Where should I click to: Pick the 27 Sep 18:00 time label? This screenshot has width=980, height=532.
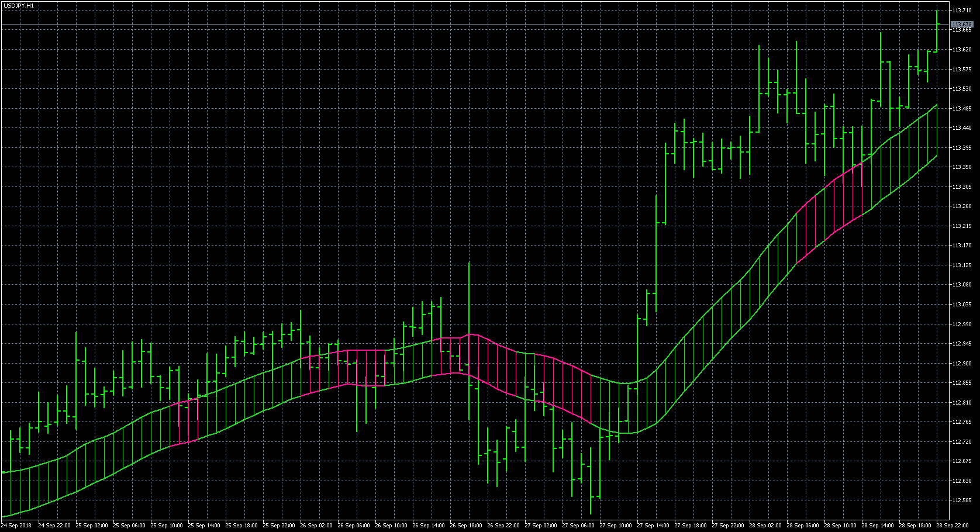coord(691,526)
